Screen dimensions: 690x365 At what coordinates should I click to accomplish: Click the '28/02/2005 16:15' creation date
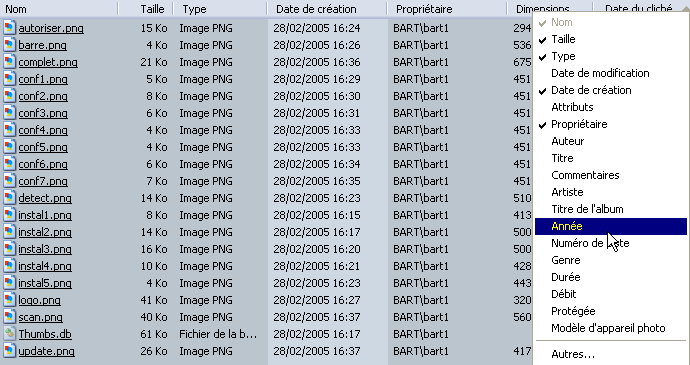(317, 215)
